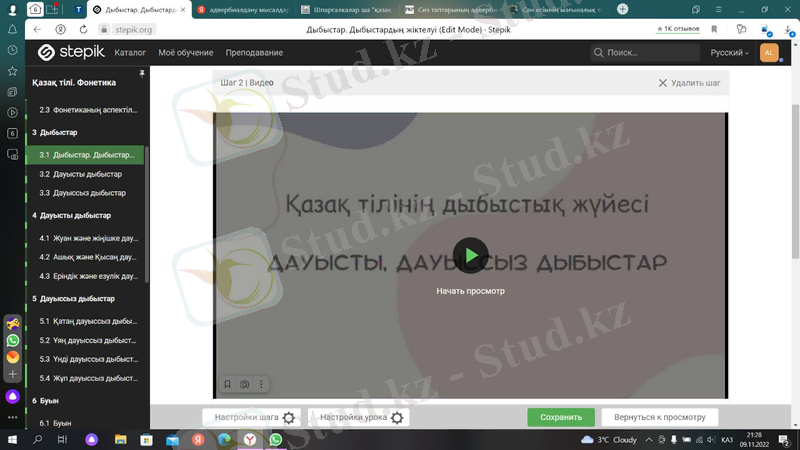This screenshot has width=800, height=450.
Task: Open the user avatar AL menu
Action: pyautogui.click(x=769, y=52)
